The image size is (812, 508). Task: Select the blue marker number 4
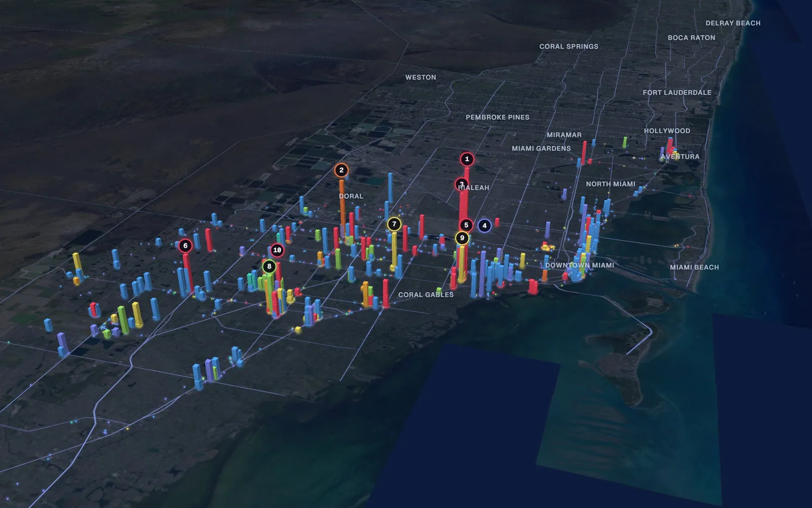coord(484,226)
